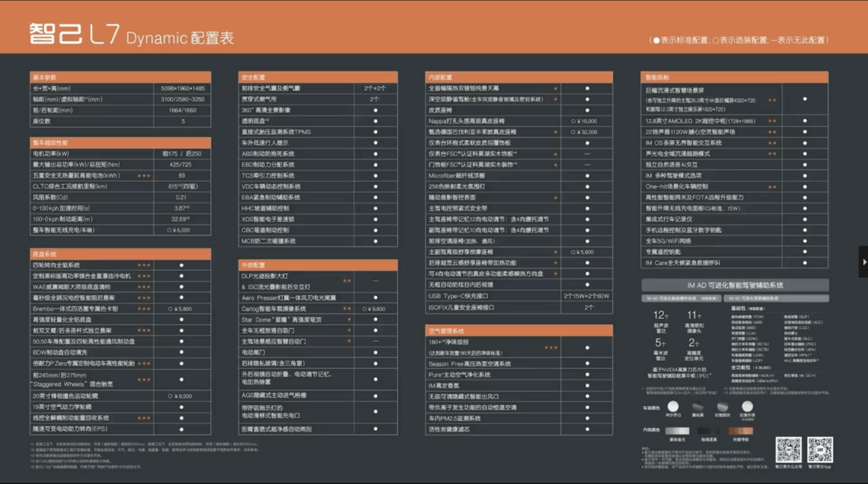Screen dimensions: 868x484
Task: Click the wheelbase value 3100/2580~3250
Action: pyautogui.click(x=182, y=100)
